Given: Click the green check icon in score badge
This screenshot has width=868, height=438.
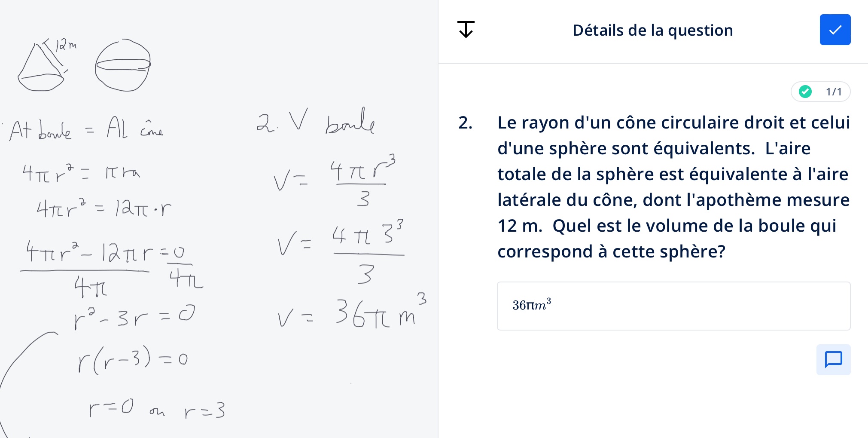Looking at the screenshot, I should click(805, 92).
